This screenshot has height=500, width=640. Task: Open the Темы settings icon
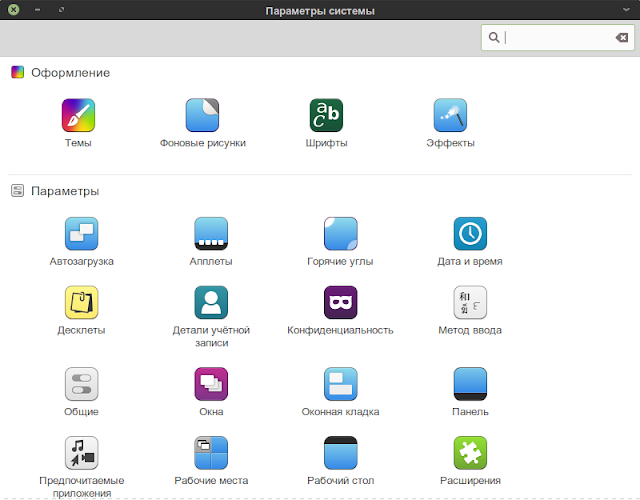click(x=78, y=115)
